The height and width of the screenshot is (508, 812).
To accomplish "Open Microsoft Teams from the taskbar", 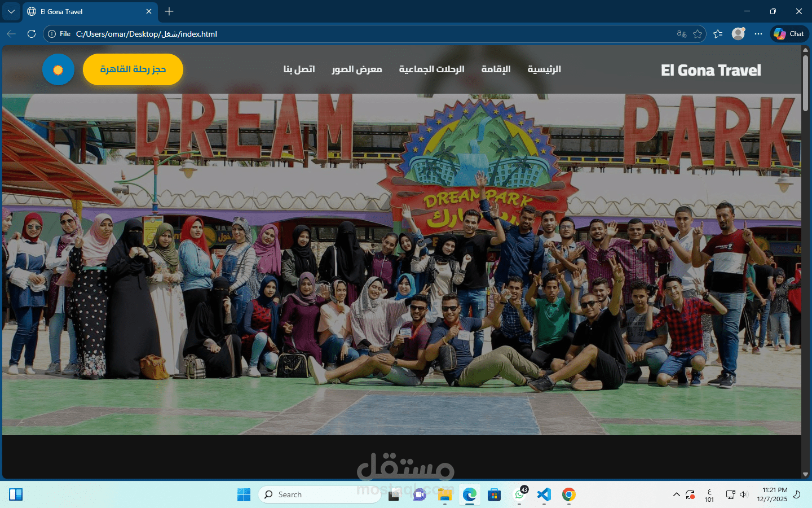I will point(420,494).
